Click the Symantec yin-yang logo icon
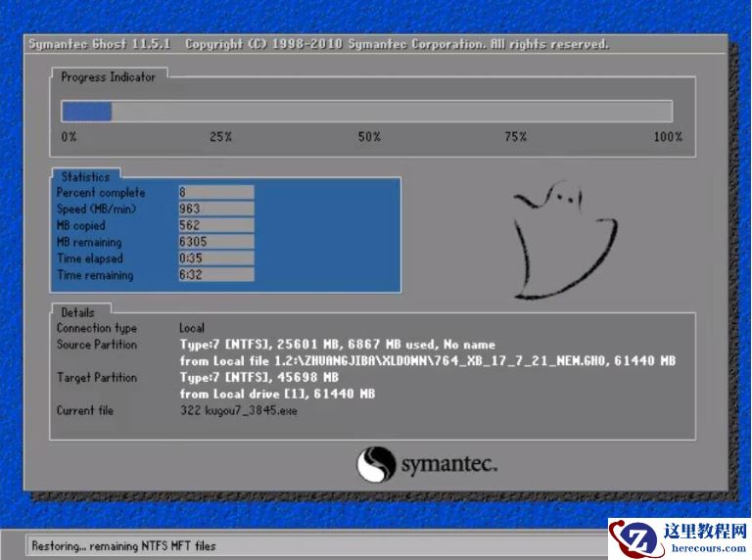The height and width of the screenshot is (560, 752). [x=376, y=464]
